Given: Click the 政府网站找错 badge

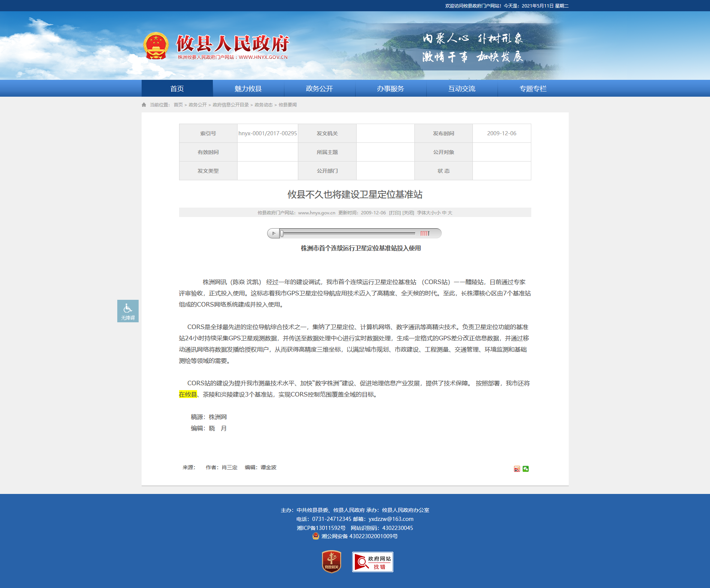Looking at the screenshot, I should [x=372, y=562].
